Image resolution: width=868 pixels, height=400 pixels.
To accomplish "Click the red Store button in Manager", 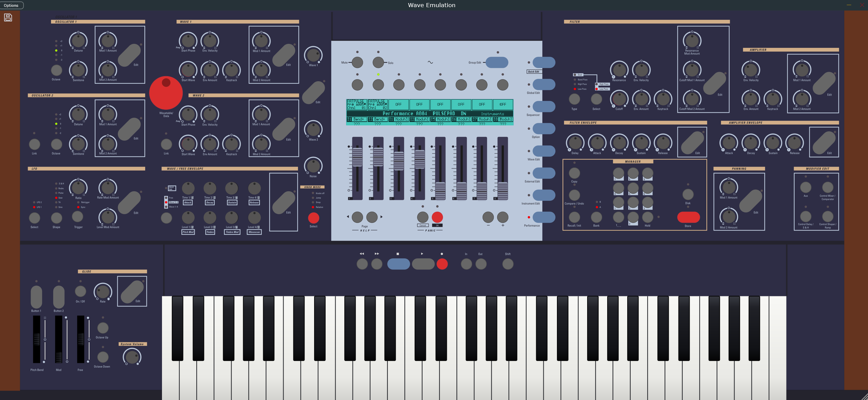I will (688, 217).
